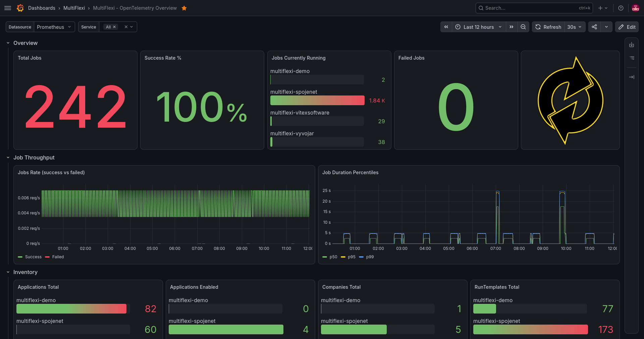Open the Applications Total panel title

(x=38, y=287)
